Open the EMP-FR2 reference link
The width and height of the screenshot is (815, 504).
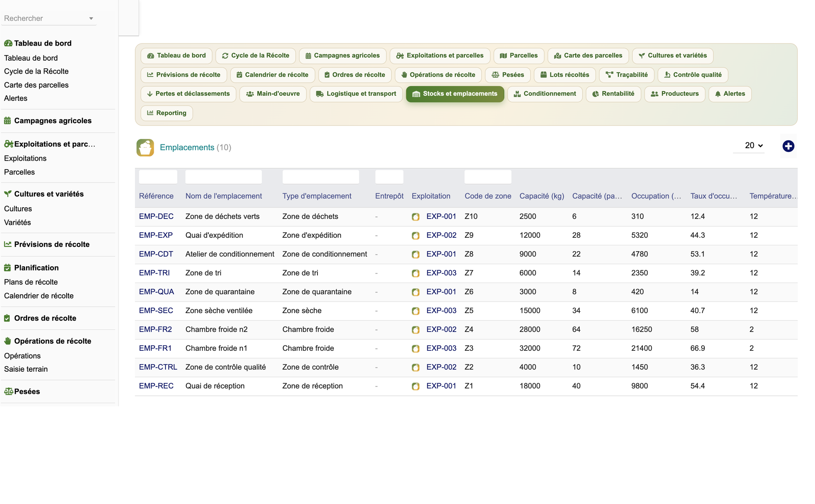(155, 329)
